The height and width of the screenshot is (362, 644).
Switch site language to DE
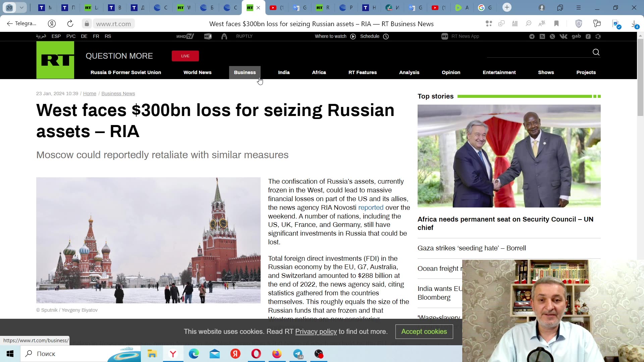pyautogui.click(x=84, y=36)
